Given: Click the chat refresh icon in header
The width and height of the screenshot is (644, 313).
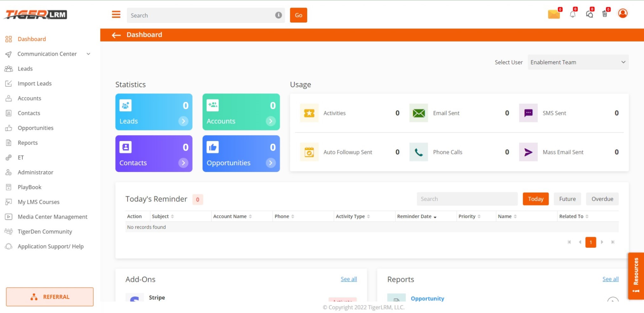Looking at the screenshot, I should (x=589, y=14).
